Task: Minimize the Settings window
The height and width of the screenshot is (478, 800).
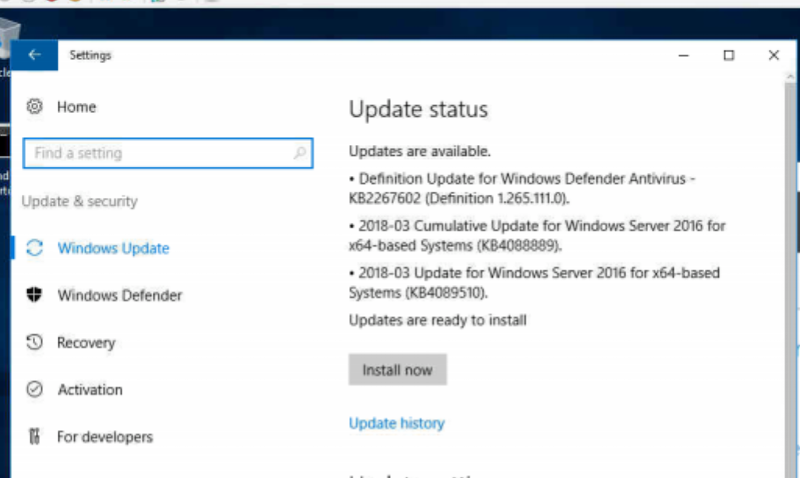Action: point(684,55)
